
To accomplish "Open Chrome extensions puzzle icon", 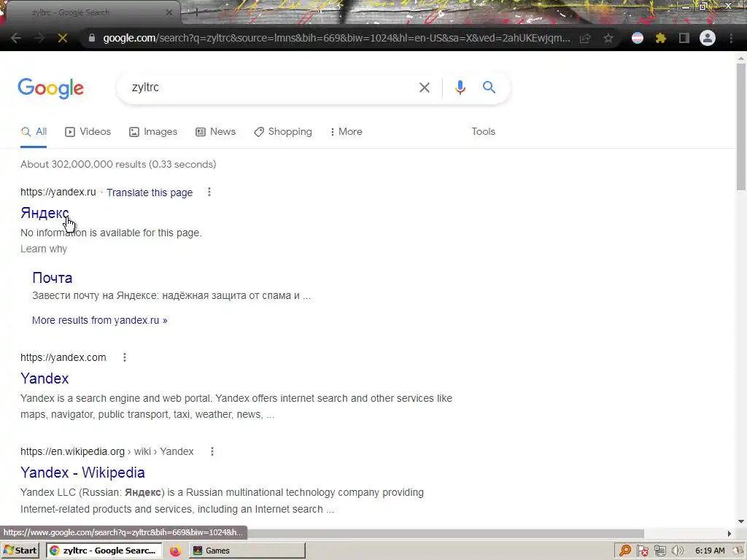I will tap(661, 38).
